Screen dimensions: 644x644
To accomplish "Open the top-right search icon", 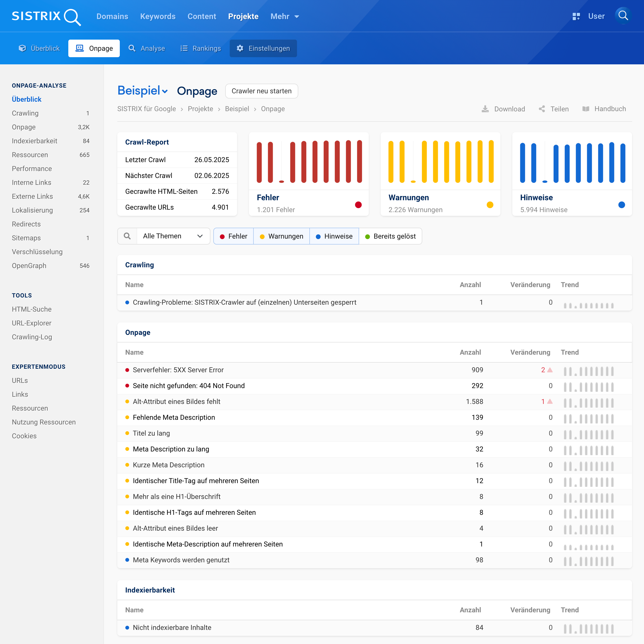I will 623,16.
